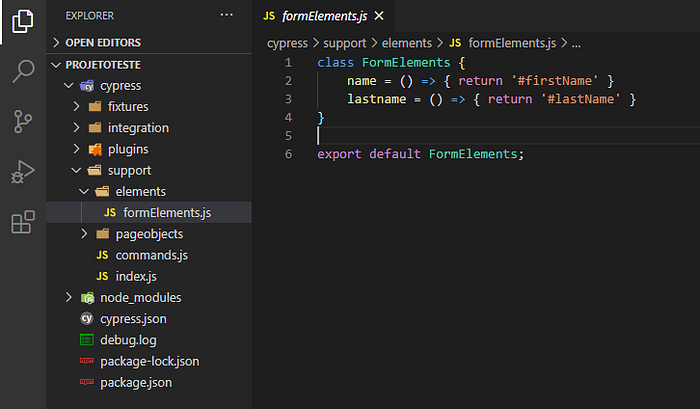Open commands.js from the file tree
The height and width of the screenshot is (409, 700).
[149, 255]
